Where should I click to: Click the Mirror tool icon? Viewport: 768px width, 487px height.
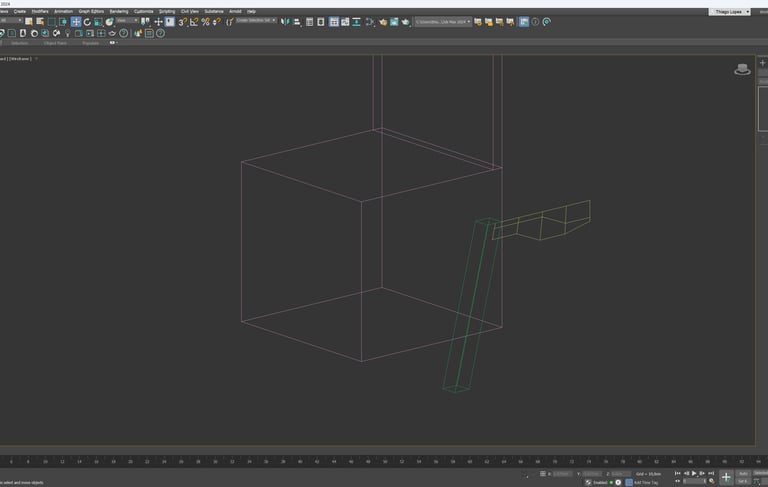pos(285,21)
